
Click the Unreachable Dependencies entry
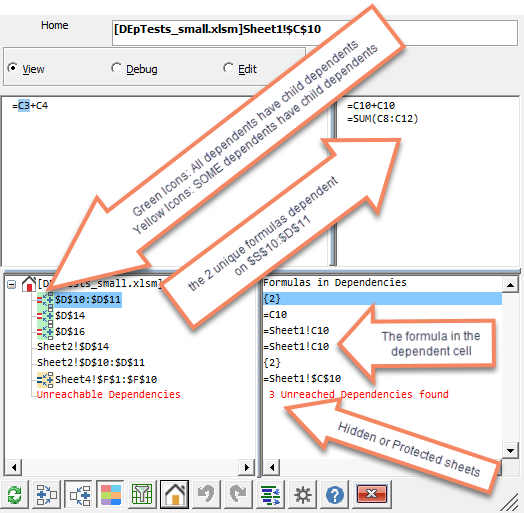[x=109, y=394]
